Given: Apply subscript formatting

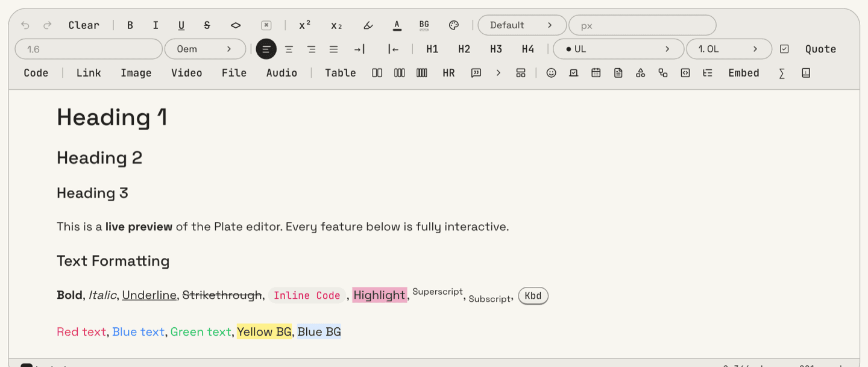Looking at the screenshot, I should tap(336, 25).
